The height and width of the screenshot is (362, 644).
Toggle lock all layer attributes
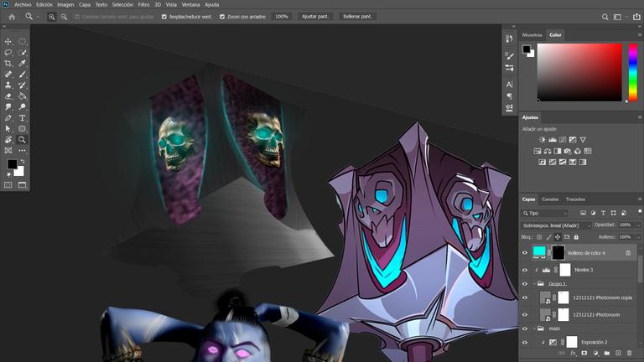(x=576, y=237)
